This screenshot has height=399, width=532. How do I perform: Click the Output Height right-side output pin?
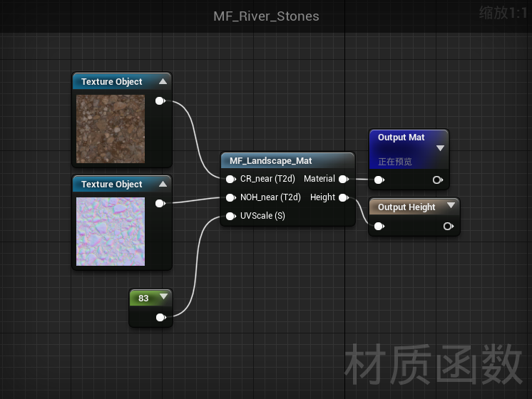(448, 226)
